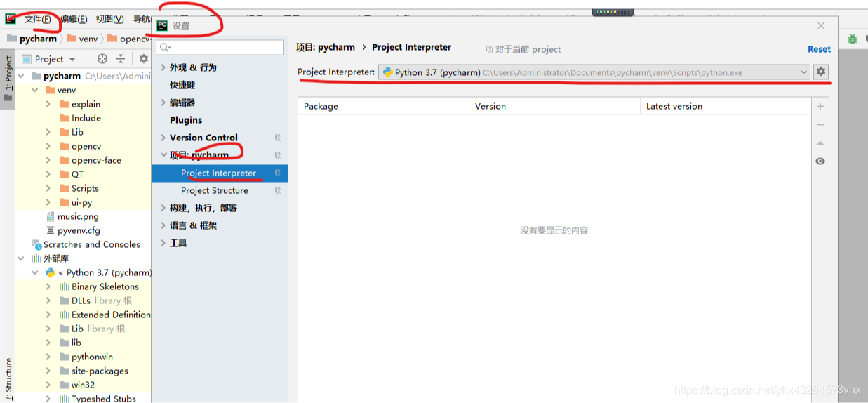Click the interpreter gear settings button
Image resolution: width=868 pixels, height=403 pixels.
pos(821,72)
